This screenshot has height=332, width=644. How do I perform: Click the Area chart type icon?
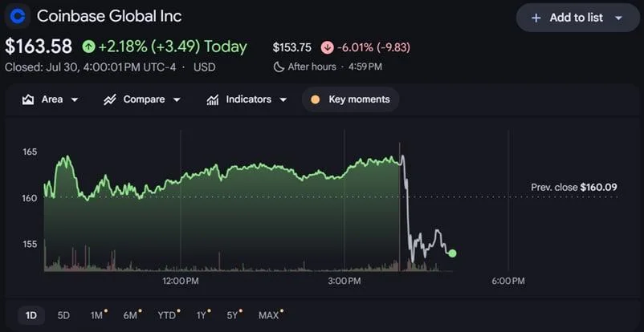click(x=28, y=99)
